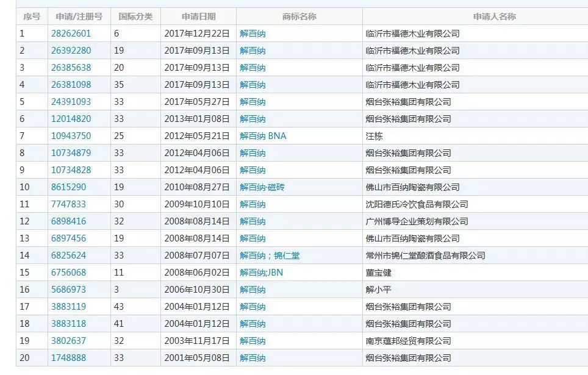
Task: Open registration number 5686973
Action: tap(69, 290)
